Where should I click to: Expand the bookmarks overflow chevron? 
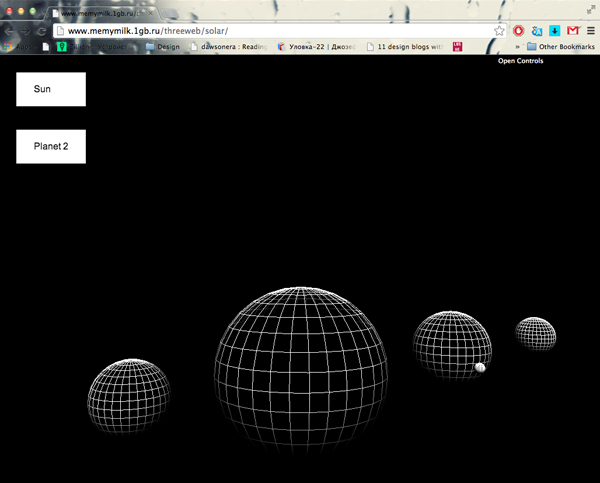[x=517, y=46]
